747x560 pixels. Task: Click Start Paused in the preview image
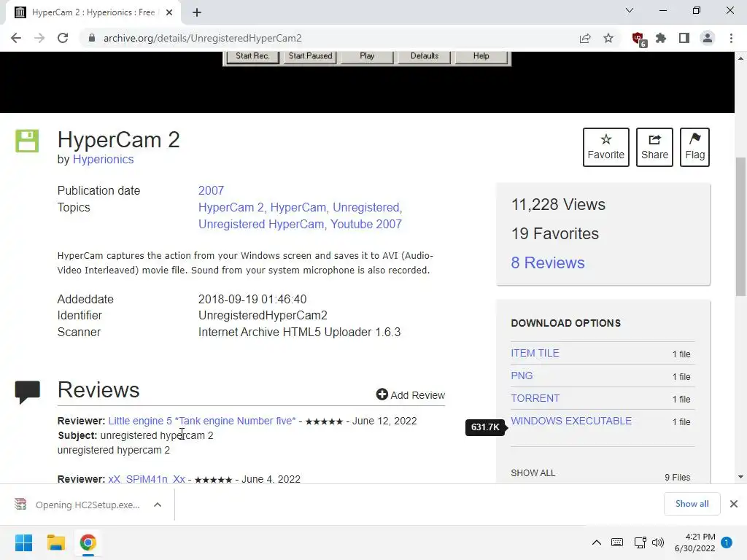click(x=310, y=56)
